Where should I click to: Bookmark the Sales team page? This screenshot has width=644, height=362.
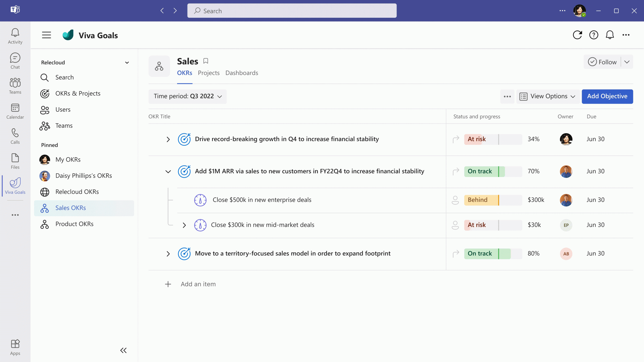point(206,61)
